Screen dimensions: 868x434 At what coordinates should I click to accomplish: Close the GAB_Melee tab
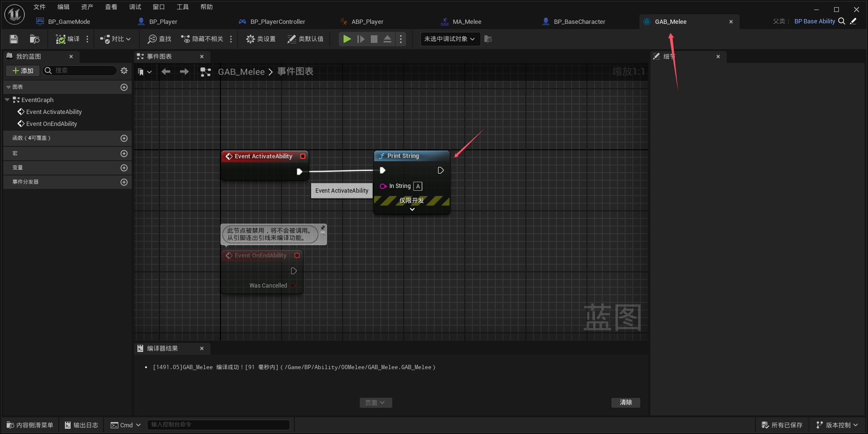[x=731, y=21]
